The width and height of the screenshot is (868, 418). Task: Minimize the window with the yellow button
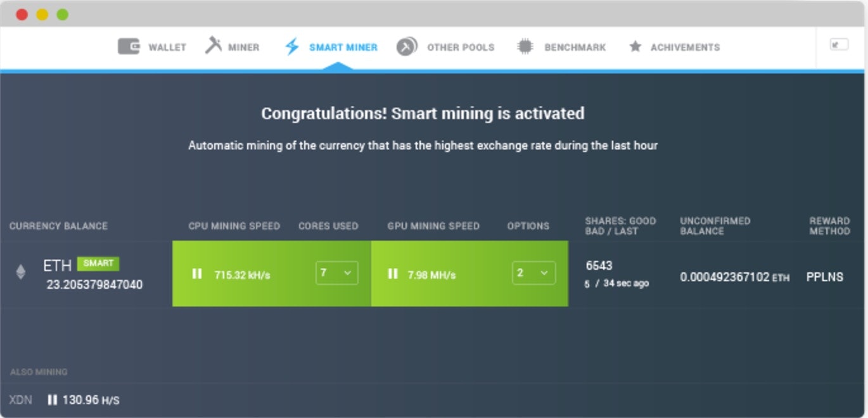pyautogui.click(x=42, y=14)
